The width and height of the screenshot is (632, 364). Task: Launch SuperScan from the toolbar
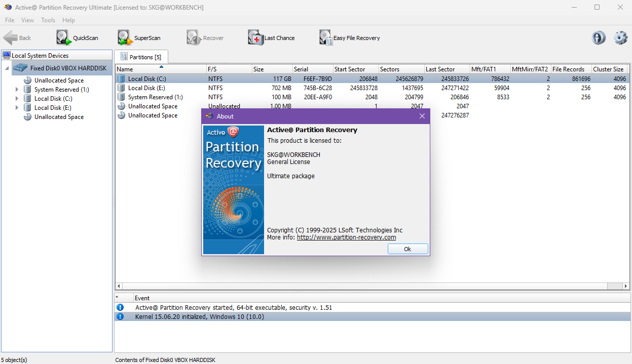tap(139, 38)
